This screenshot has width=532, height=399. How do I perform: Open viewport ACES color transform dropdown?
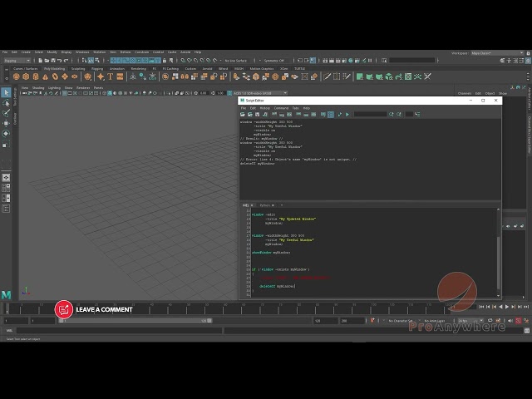(260, 93)
